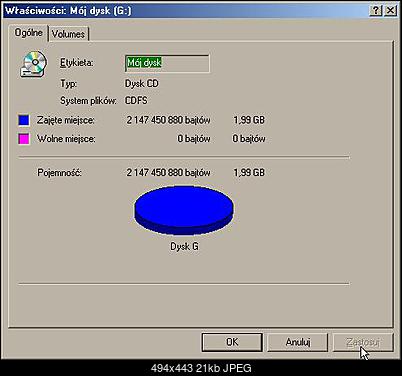Image resolution: width=402 pixels, height=376 pixels.
Task: Click the Etykieta text field
Action: (167, 63)
